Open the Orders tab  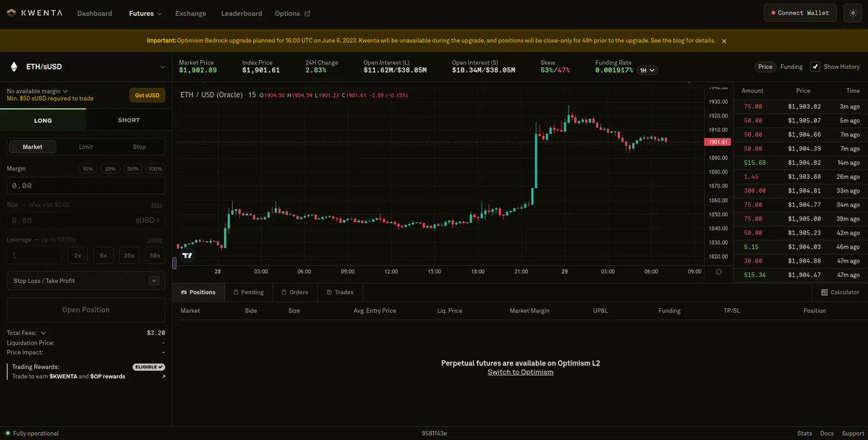(x=294, y=292)
